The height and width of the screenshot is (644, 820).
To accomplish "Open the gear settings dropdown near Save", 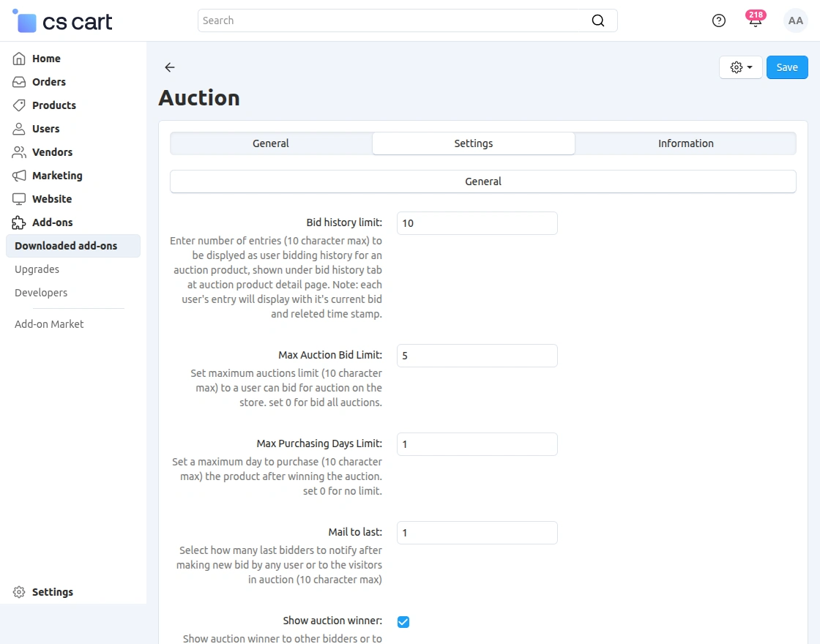I will (740, 67).
